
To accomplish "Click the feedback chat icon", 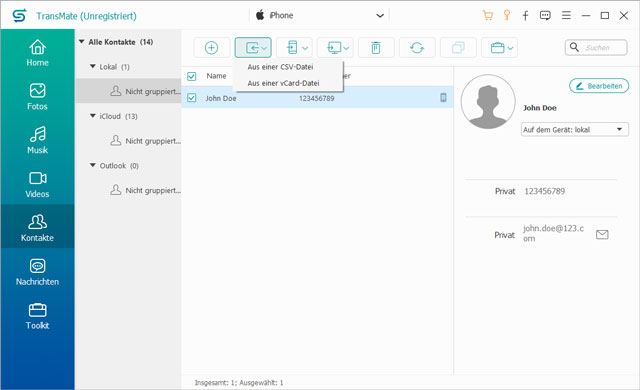I will click(x=545, y=16).
